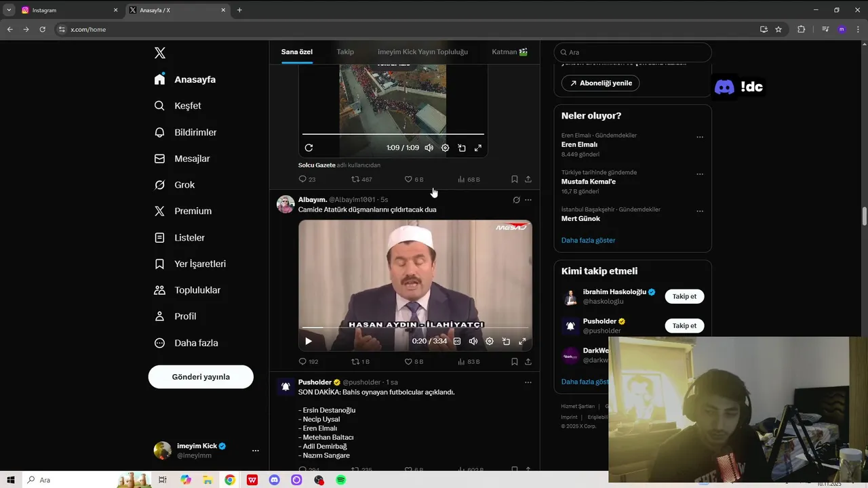Reply to the Solcu Gazete post (23)

tap(307, 180)
